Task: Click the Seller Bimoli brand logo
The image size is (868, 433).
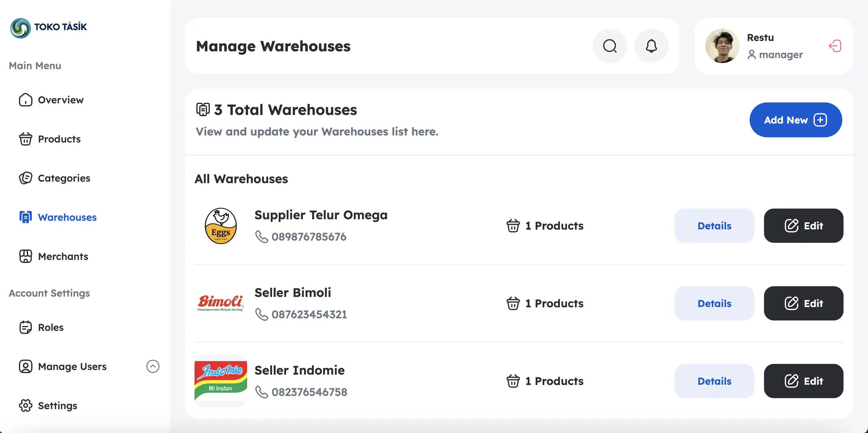Action: (220, 303)
